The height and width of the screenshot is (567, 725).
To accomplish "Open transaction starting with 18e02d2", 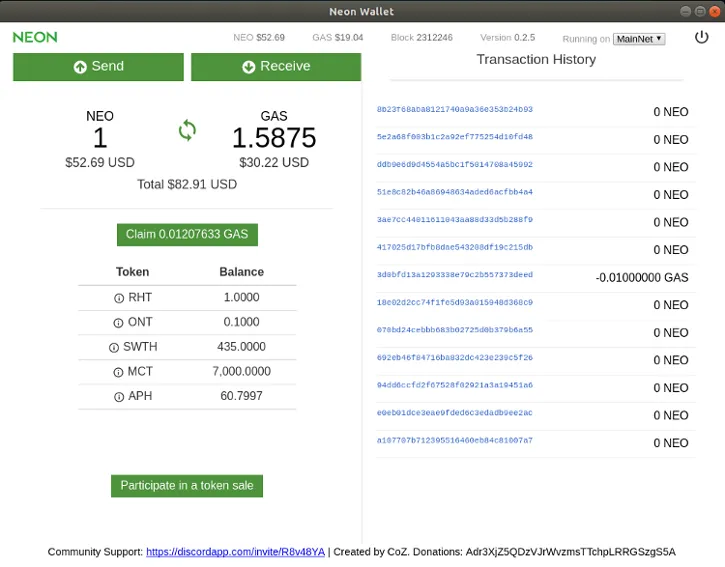I will (455, 302).
